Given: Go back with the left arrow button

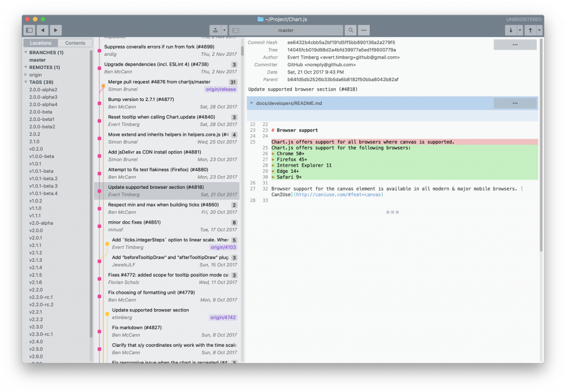Looking at the screenshot, I should 43,30.
